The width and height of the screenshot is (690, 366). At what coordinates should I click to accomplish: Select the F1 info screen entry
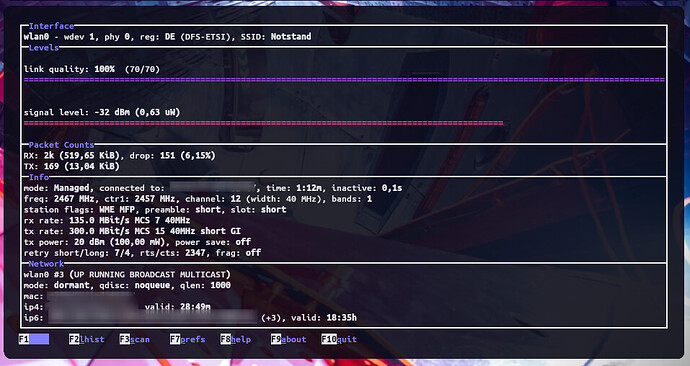(34, 339)
